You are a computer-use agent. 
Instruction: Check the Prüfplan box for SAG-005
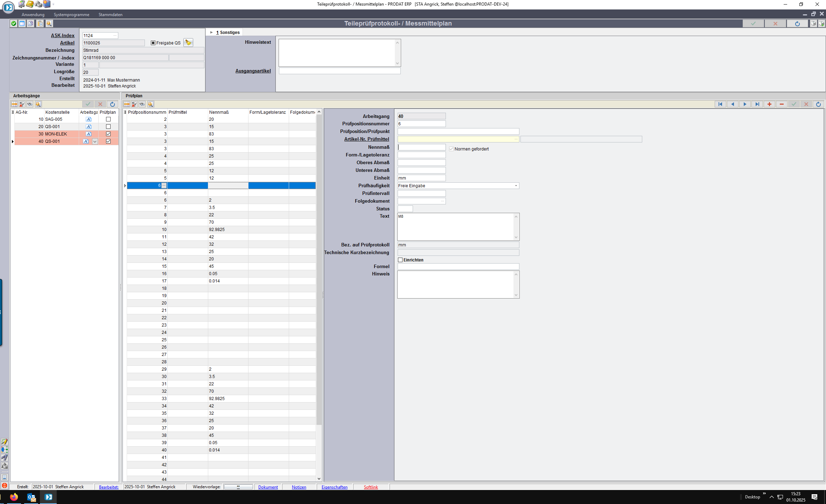point(108,119)
